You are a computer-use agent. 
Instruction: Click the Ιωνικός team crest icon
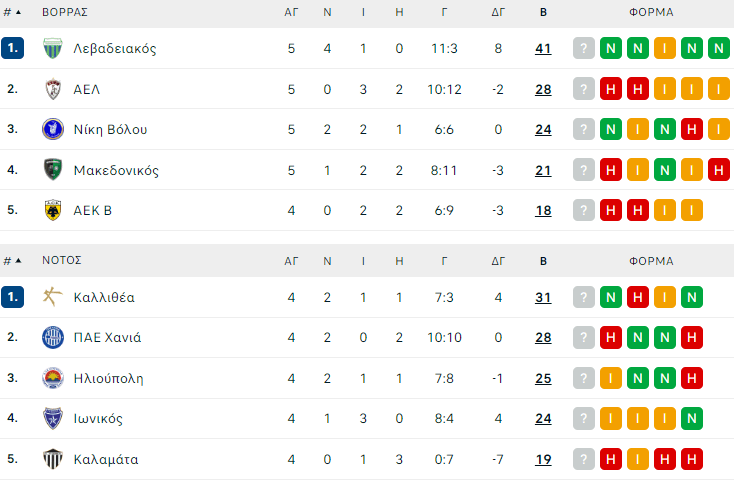coord(53,418)
